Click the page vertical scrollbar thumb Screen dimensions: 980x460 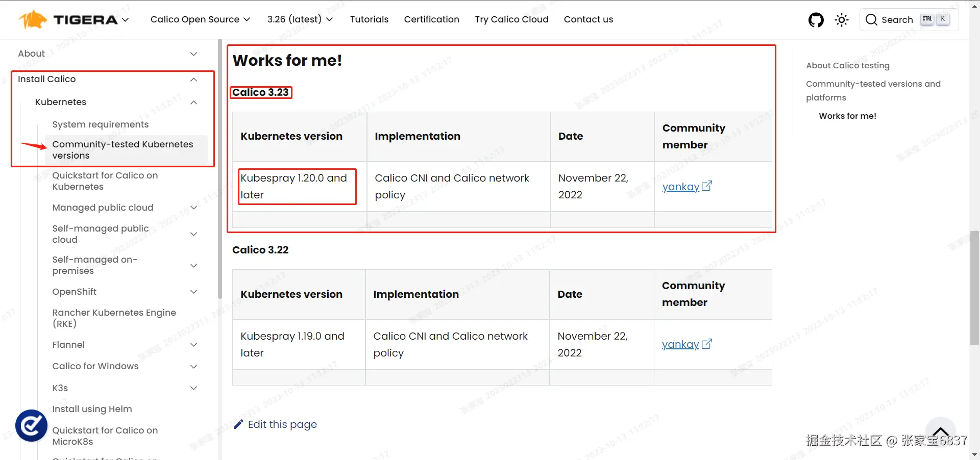[x=974, y=288]
